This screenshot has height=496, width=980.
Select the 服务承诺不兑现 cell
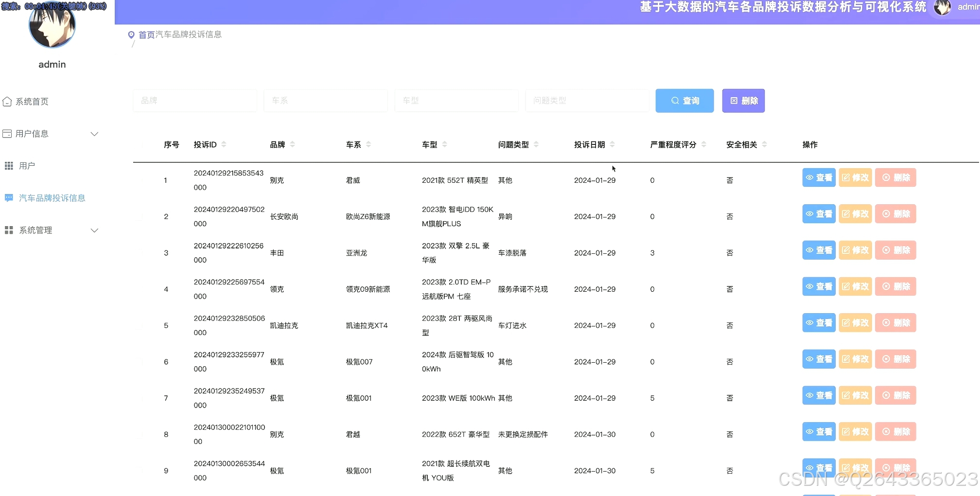(523, 289)
